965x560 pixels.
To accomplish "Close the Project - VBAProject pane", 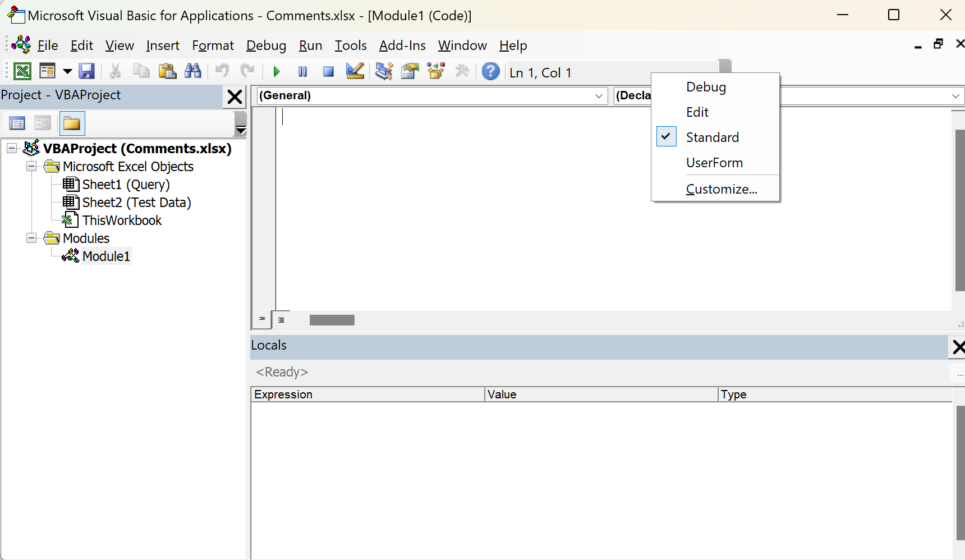I will pyautogui.click(x=235, y=97).
